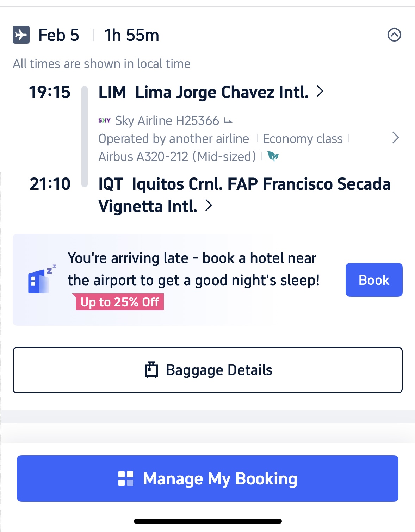Tap the hotel promotion banner text

(x=193, y=269)
